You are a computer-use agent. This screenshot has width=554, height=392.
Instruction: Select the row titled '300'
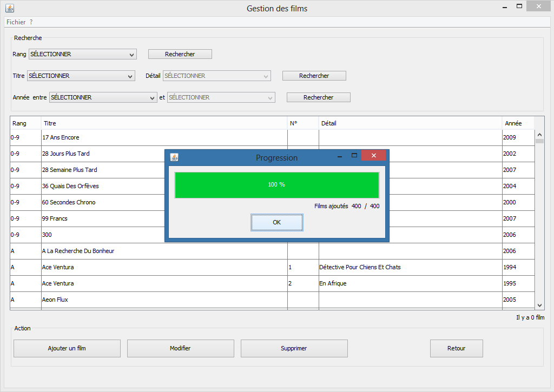point(272,235)
